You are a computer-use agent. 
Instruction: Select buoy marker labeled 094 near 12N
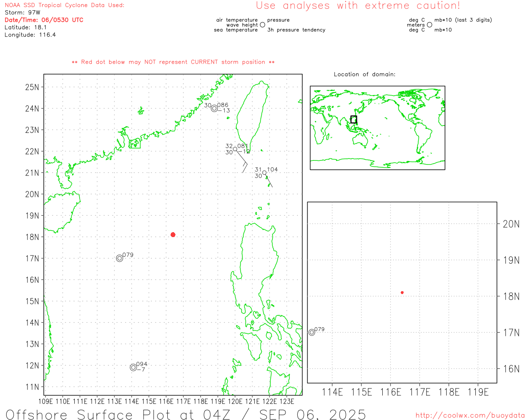tap(133, 367)
